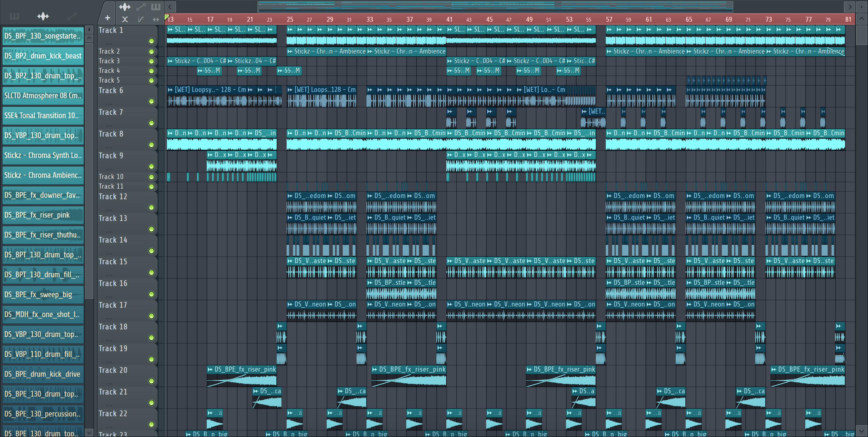Click picker panel scroll down arrow
868x437 pixels.
[x=89, y=432]
